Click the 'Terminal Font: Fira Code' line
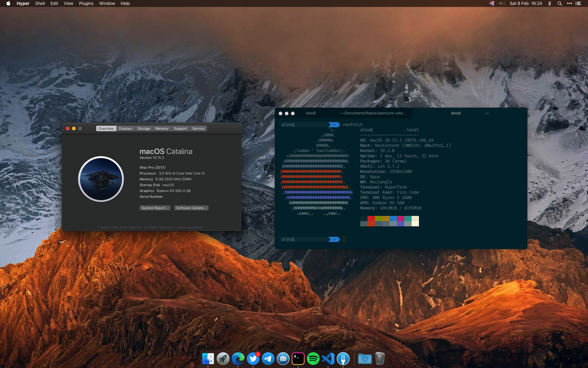The height and width of the screenshot is (368, 588). point(390,192)
